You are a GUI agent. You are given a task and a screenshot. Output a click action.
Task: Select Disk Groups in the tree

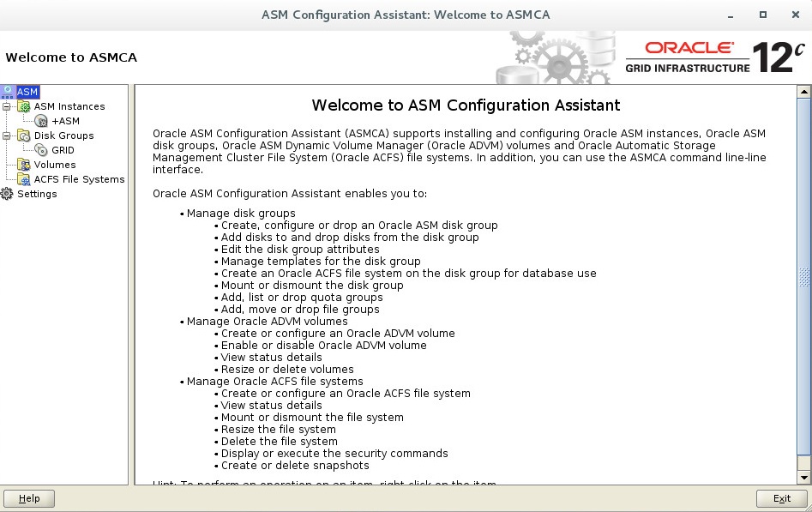tap(63, 136)
